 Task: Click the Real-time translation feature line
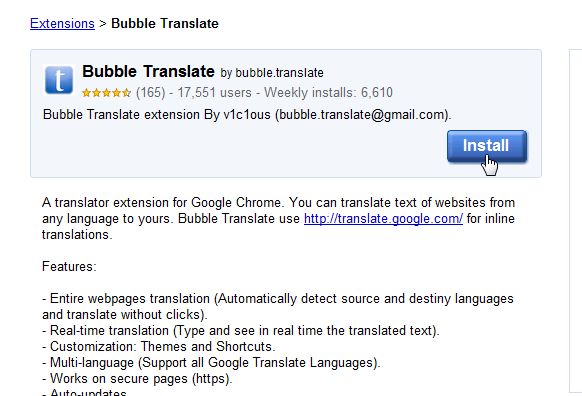click(241, 330)
